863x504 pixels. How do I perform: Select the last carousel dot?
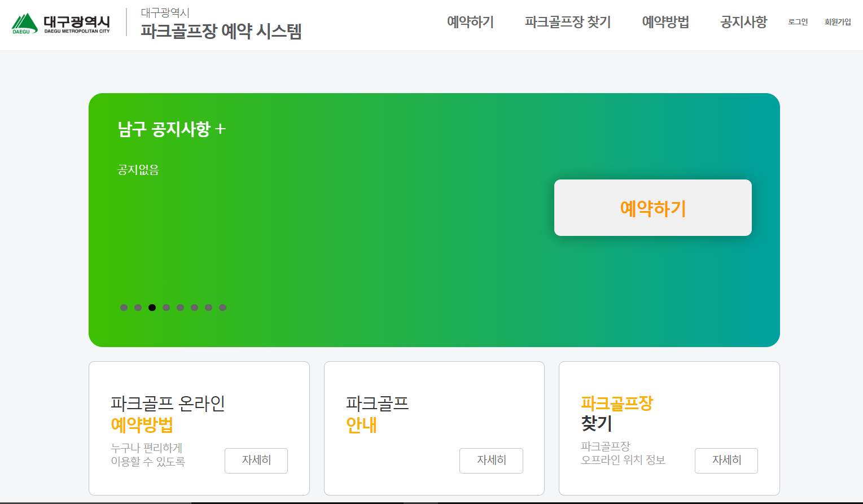pos(223,308)
